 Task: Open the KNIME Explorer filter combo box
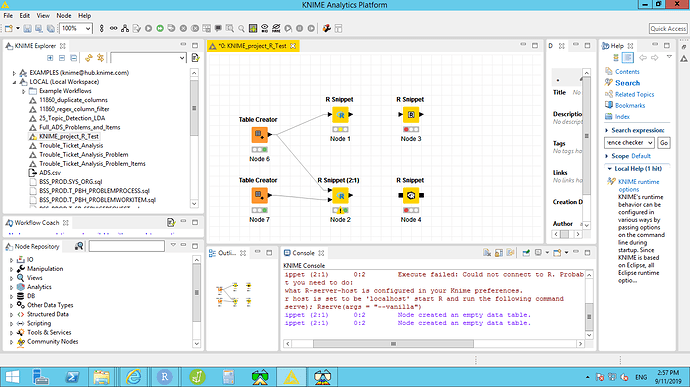[x=148, y=58]
